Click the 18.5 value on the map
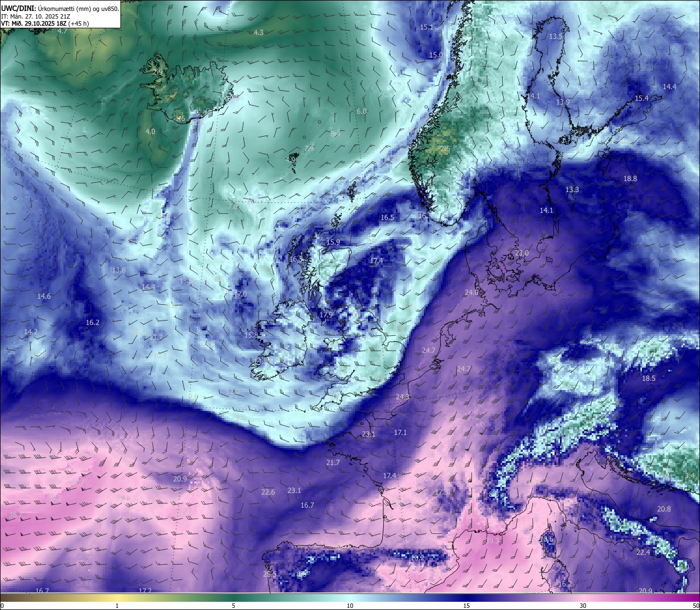The image size is (700, 610). 649,379
